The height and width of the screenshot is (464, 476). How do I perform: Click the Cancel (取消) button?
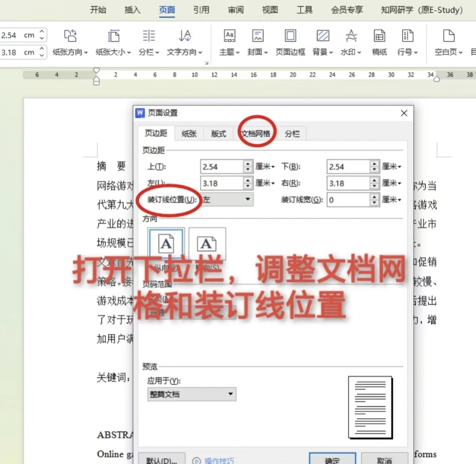pos(384,459)
